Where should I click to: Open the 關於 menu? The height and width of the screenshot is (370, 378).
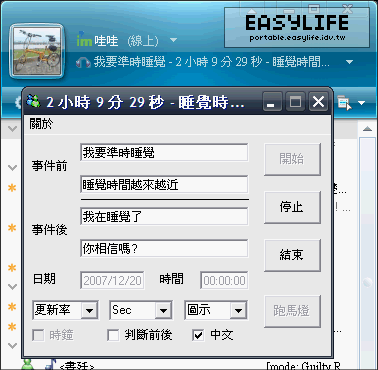click(41, 124)
